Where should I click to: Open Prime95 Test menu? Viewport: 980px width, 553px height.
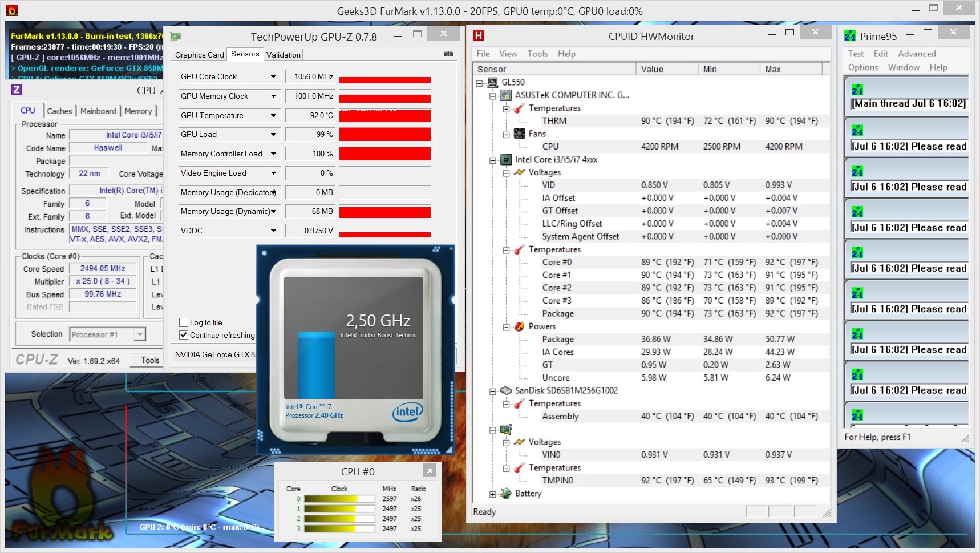[x=856, y=54]
